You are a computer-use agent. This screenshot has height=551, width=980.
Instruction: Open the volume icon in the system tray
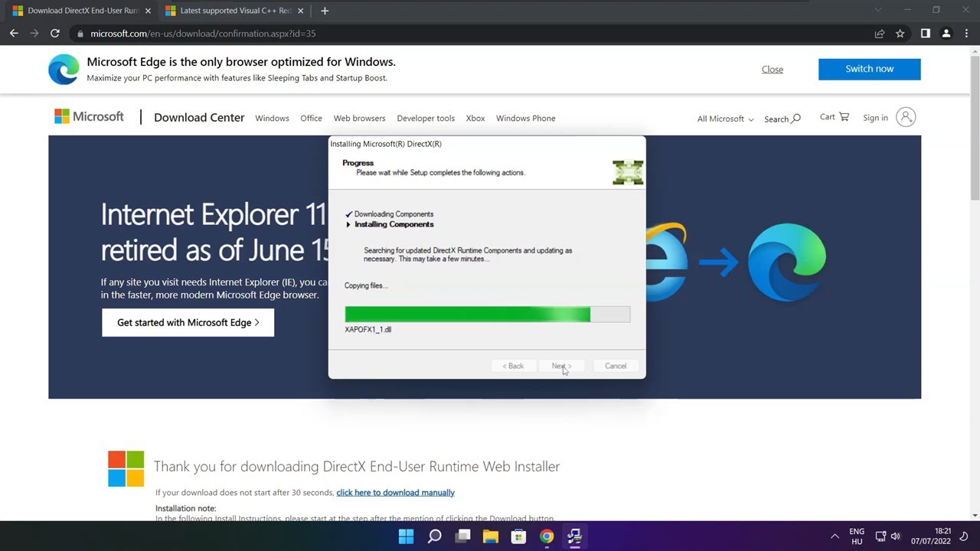coord(895,536)
